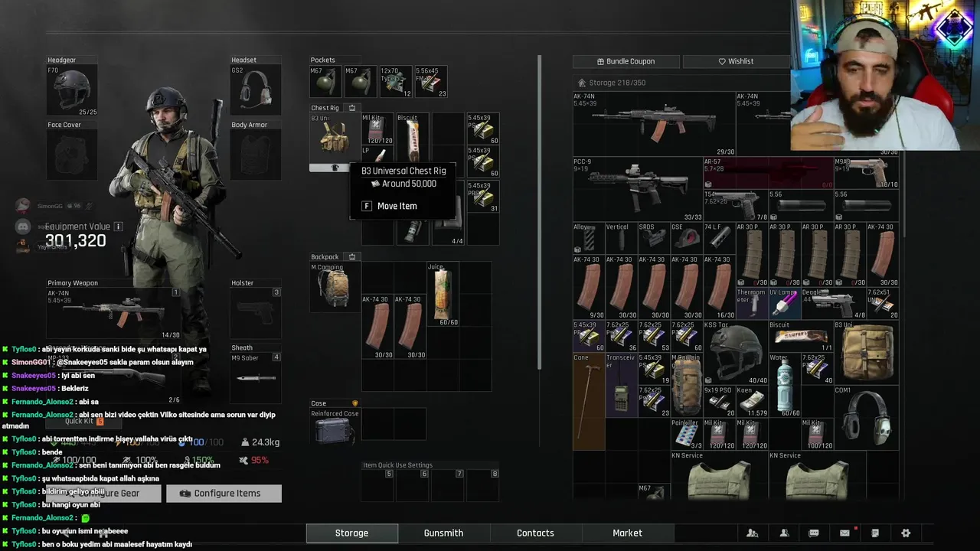This screenshot has height=551, width=980.
Task: Select the Painkiller blister pack
Action: click(x=687, y=434)
